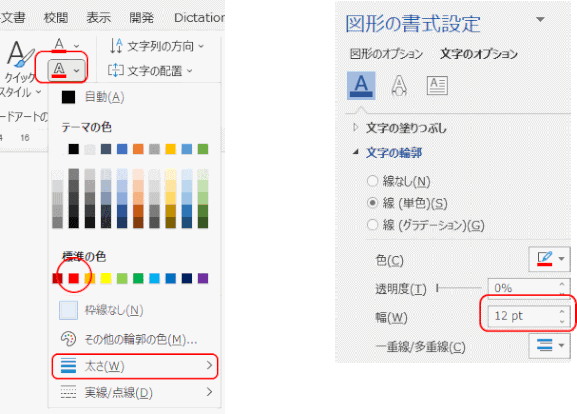577x414 pixels.
Task: Select the Text Effects icon in pane
Action: tap(399, 85)
